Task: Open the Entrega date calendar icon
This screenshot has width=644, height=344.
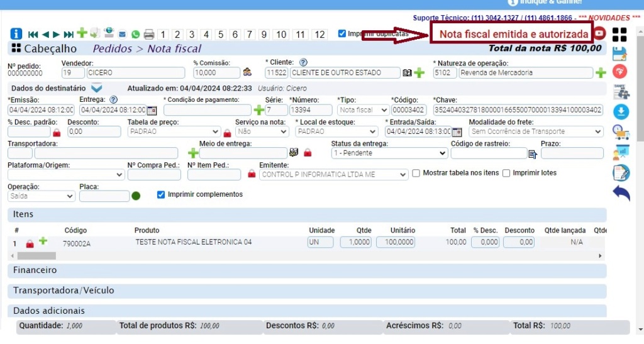Action: [152, 111]
